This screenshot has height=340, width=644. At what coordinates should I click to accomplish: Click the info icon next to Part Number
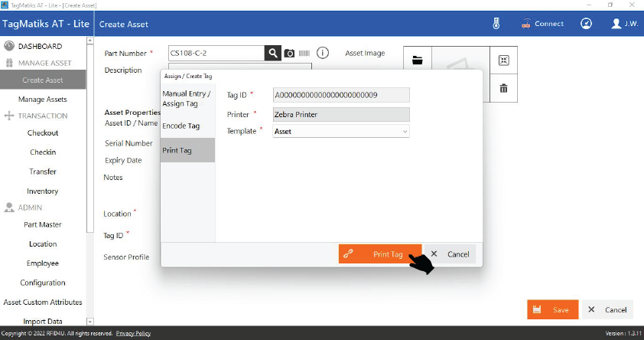(323, 53)
